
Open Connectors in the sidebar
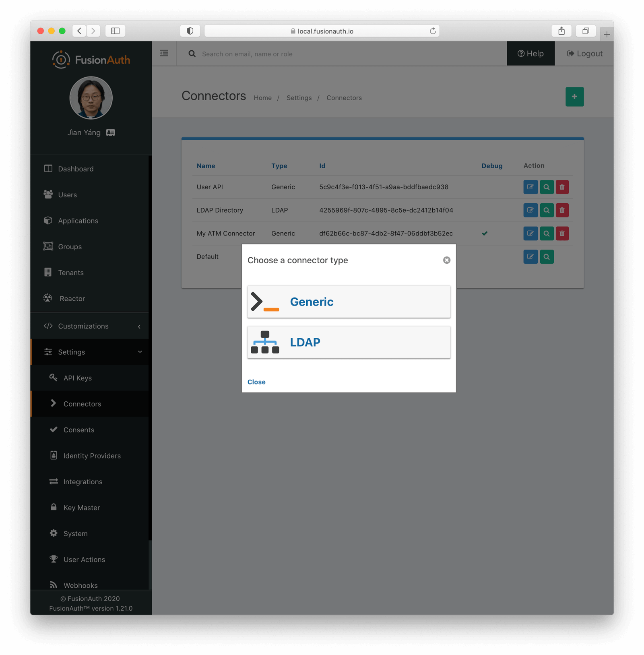click(90, 404)
